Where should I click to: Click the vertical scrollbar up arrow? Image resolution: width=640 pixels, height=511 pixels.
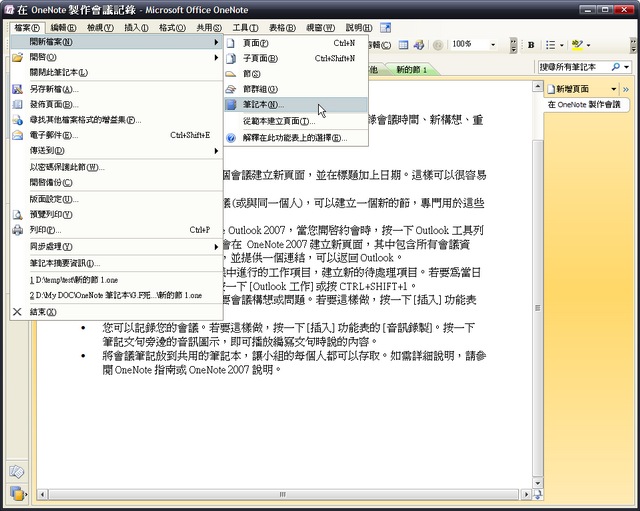click(x=538, y=86)
